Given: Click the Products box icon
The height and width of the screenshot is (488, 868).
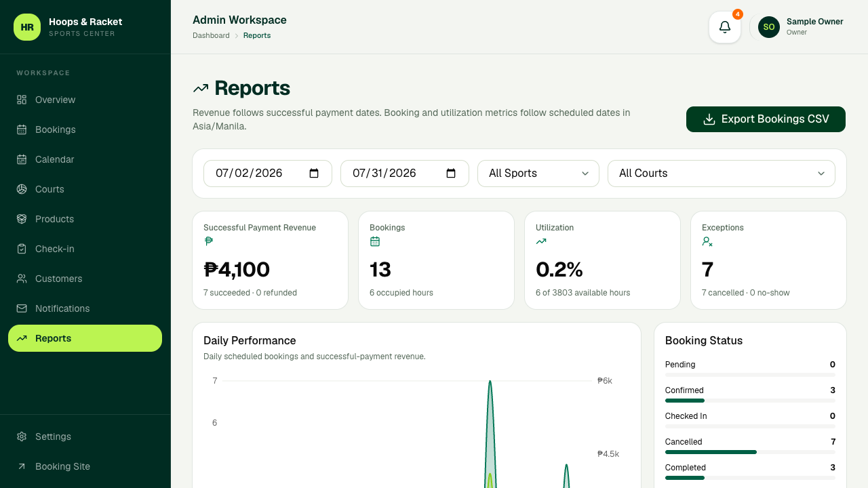Looking at the screenshot, I should tap(22, 219).
